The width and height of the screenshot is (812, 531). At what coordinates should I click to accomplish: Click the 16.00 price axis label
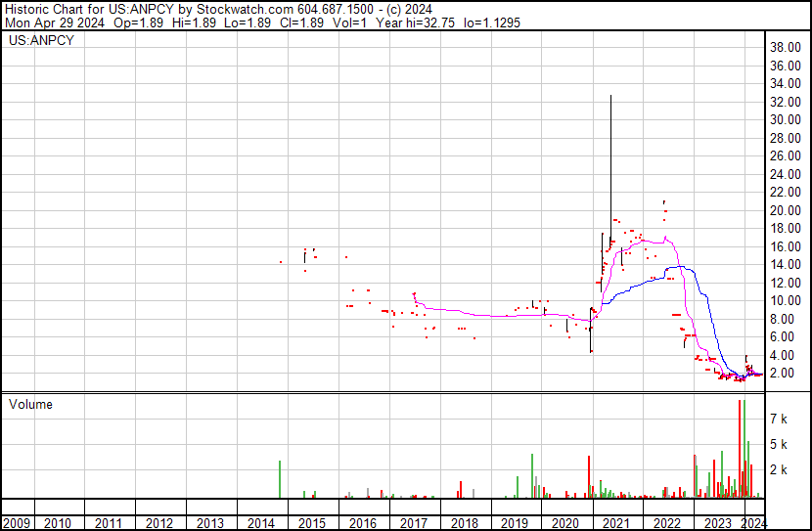[786, 246]
